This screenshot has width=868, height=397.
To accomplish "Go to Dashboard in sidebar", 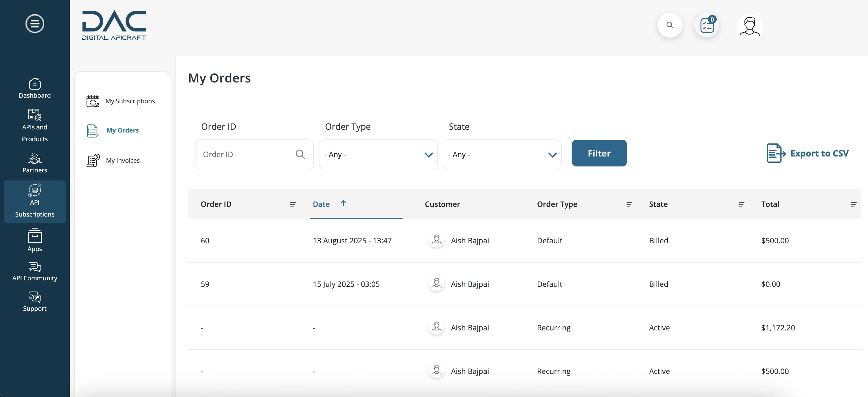I will [35, 88].
